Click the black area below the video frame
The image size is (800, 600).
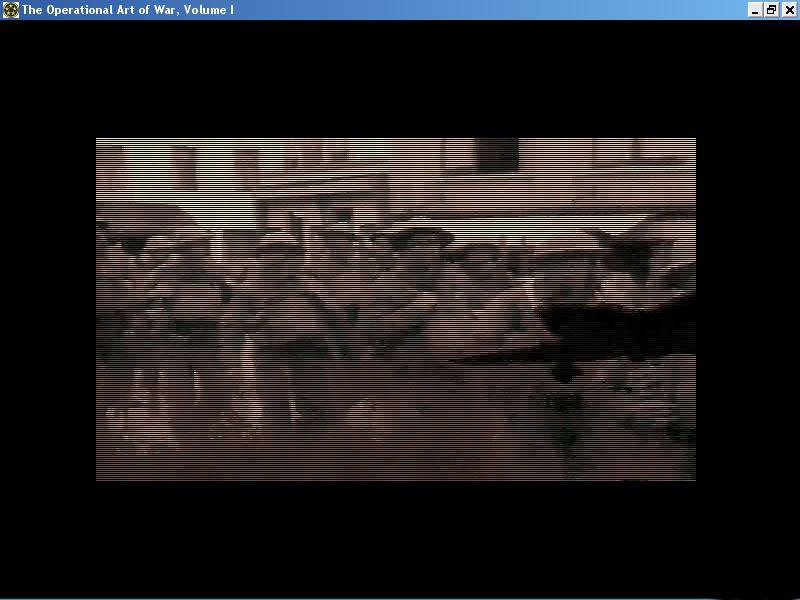click(x=396, y=540)
